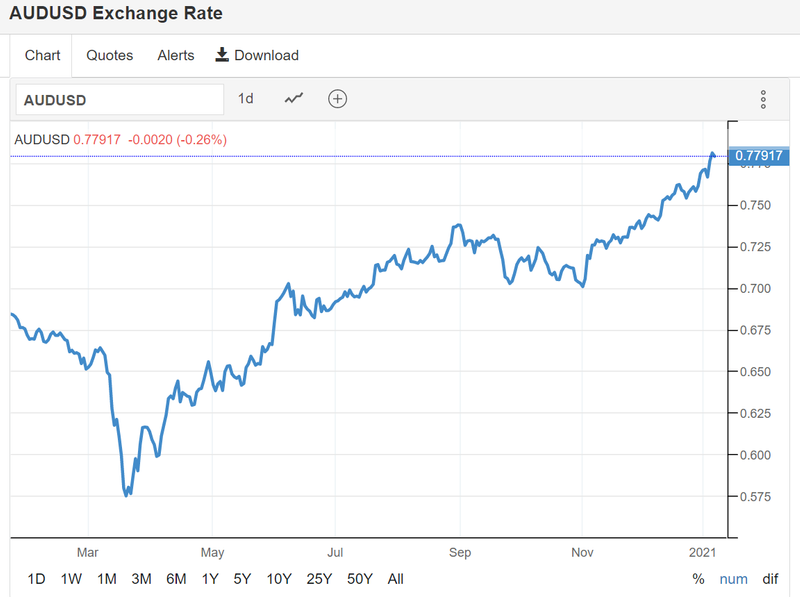800x597 pixels.
Task: Click the AUDUSD symbol input field
Action: pyautogui.click(x=119, y=99)
